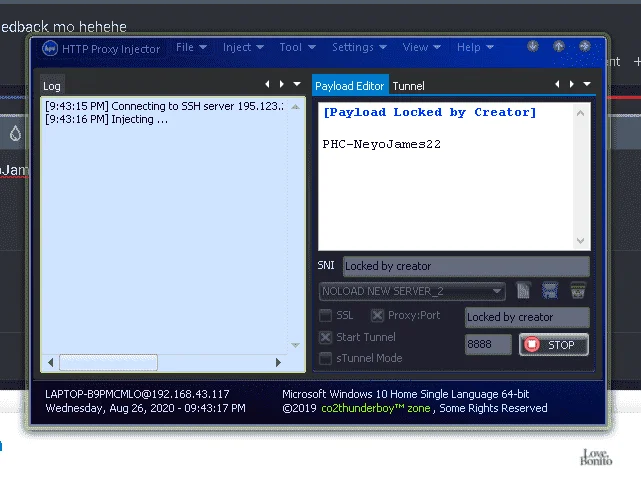Click the up-arrow title bar button
641x481 pixels.
click(559, 46)
